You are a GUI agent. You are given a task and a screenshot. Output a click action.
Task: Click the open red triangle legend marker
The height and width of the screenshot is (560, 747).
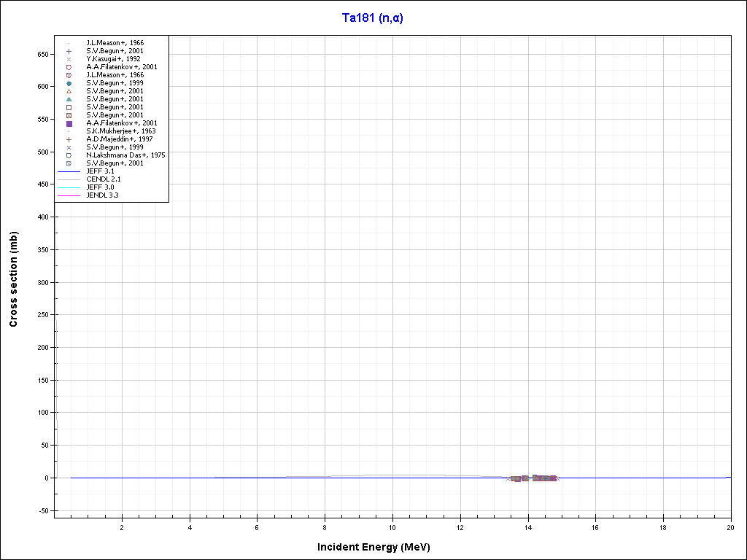coord(69,91)
